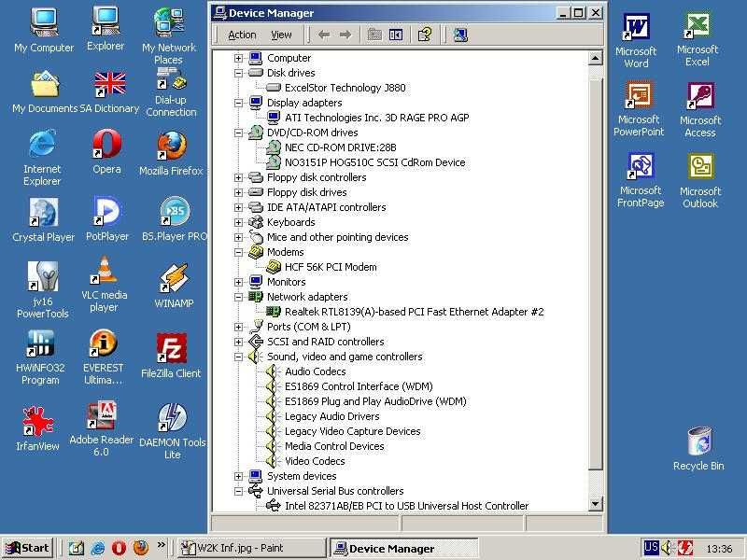This screenshot has height=560, width=747.
Task: Collapse the Disk drives node
Action: tap(238, 74)
